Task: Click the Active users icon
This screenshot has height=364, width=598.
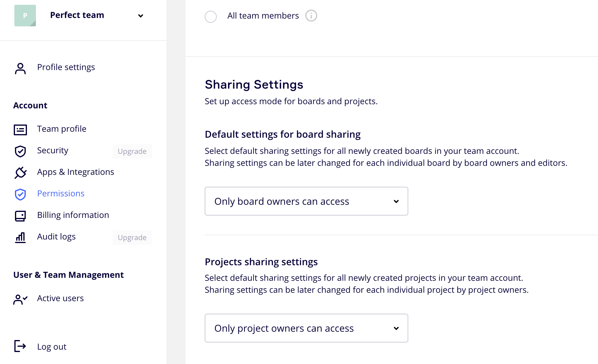Action: [x=20, y=299]
